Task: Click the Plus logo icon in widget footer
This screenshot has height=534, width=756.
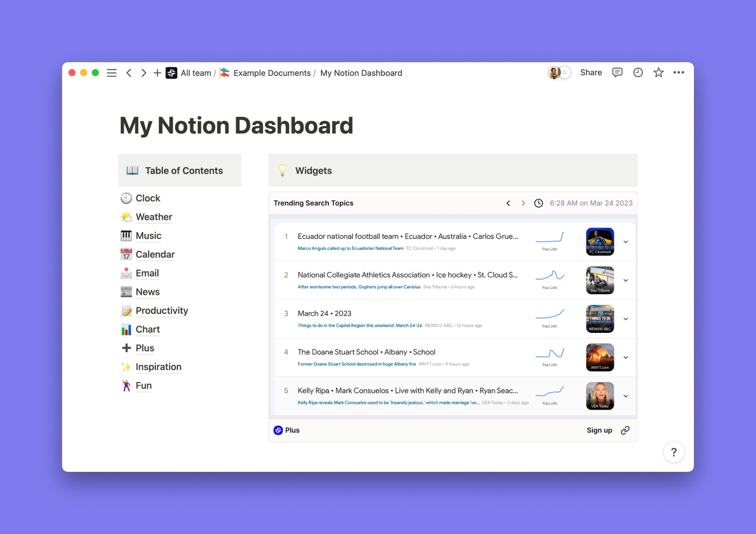Action: [278, 430]
